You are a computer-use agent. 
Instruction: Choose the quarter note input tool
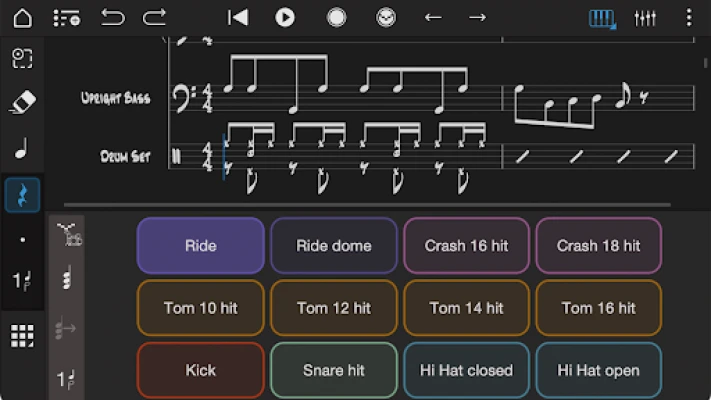pyautogui.click(x=22, y=150)
